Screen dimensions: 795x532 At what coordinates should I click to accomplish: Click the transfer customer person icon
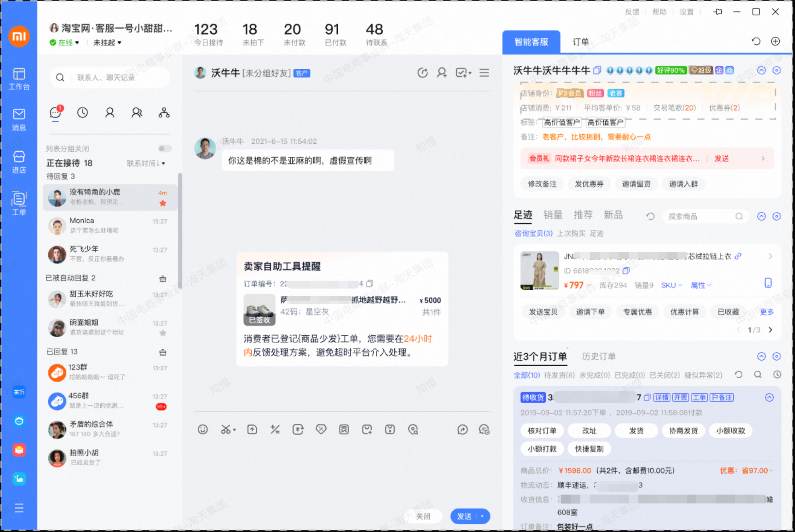[x=442, y=73]
